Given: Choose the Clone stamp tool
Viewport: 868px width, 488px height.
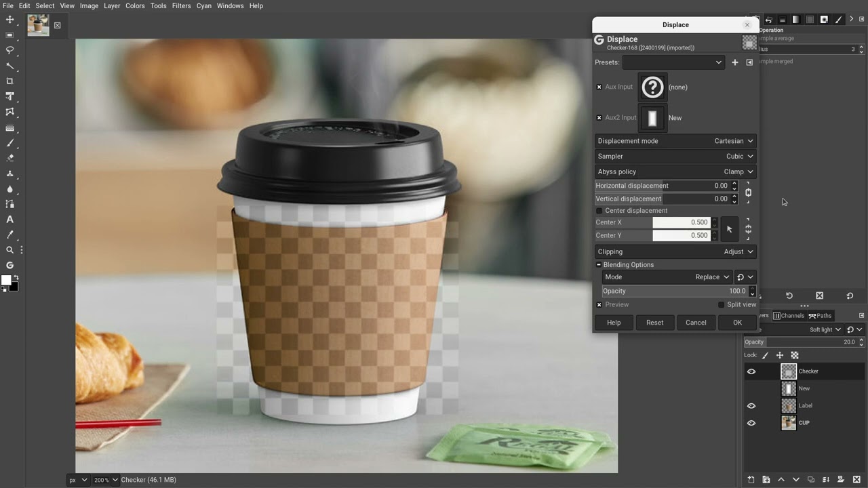Looking at the screenshot, I should pyautogui.click(x=9, y=174).
